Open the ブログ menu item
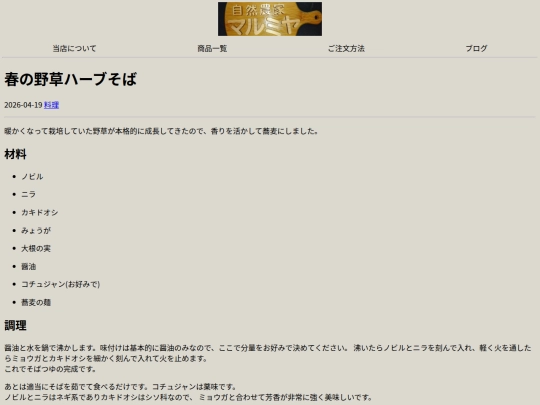This screenshot has height=405, width=540. (476, 49)
